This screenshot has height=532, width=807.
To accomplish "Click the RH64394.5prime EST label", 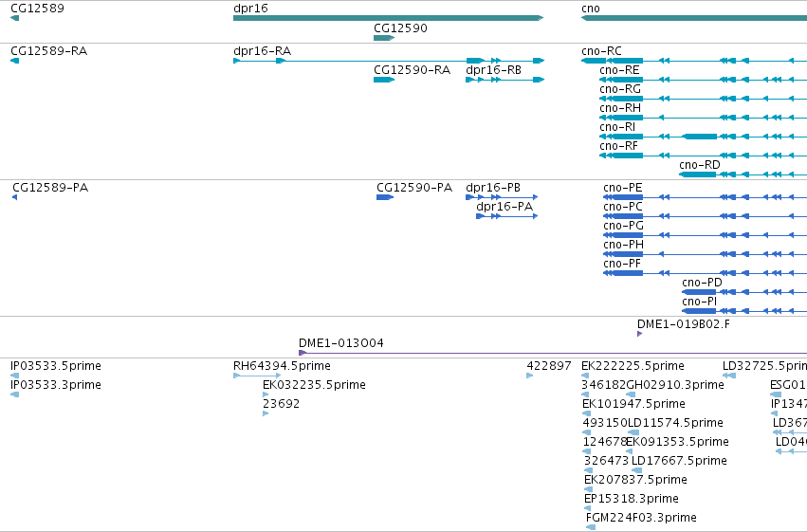I will coord(282,366).
